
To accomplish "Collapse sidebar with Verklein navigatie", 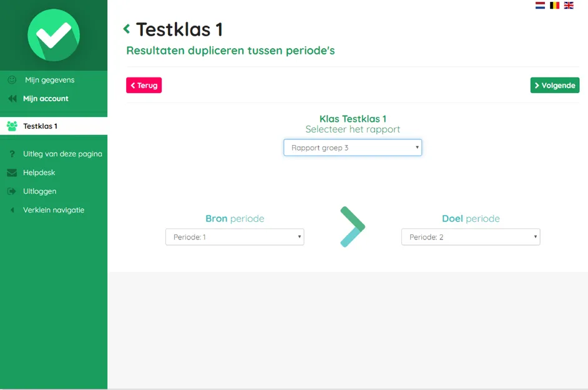I will 54,210.
